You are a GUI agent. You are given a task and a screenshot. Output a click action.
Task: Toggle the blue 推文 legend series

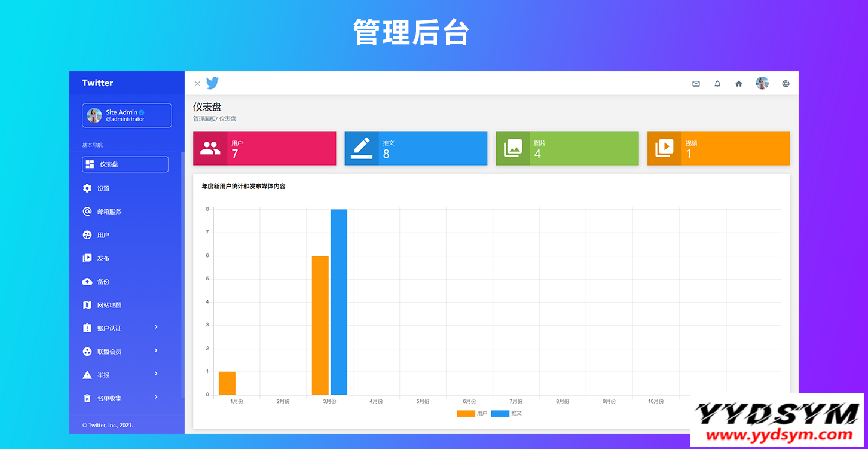point(500,413)
